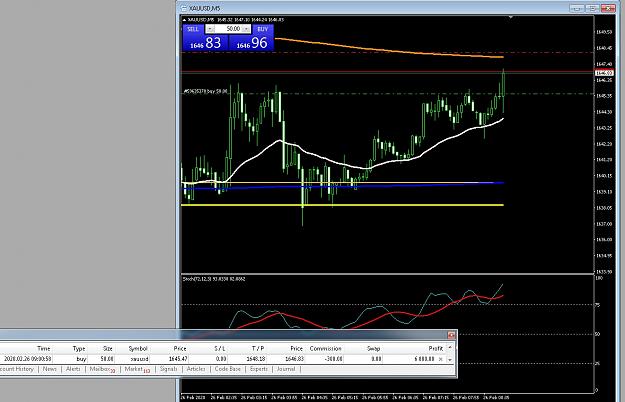Click the xauusd symbol cell in order row
This screenshot has height=402, width=625.
pyautogui.click(x=140, y=359)
